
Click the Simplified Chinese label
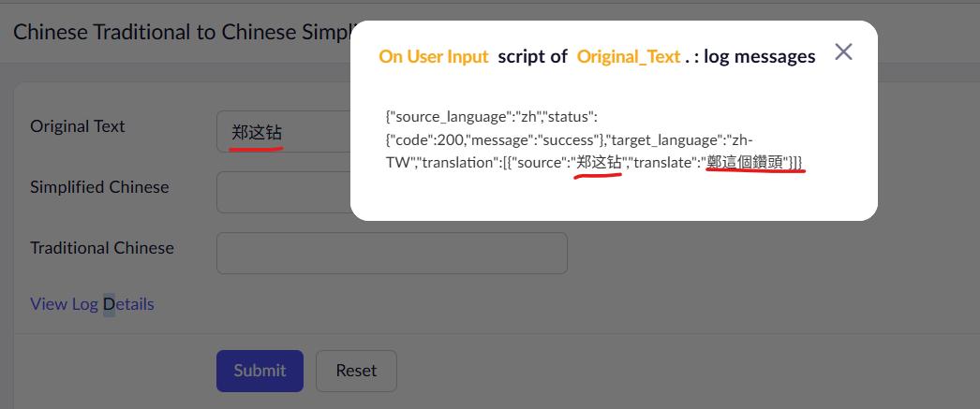pos(99,187)
